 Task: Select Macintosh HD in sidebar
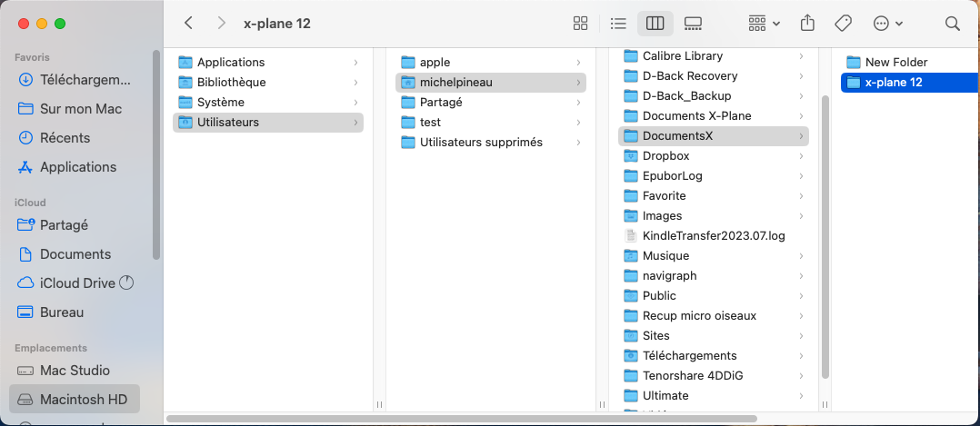[75, 399]
